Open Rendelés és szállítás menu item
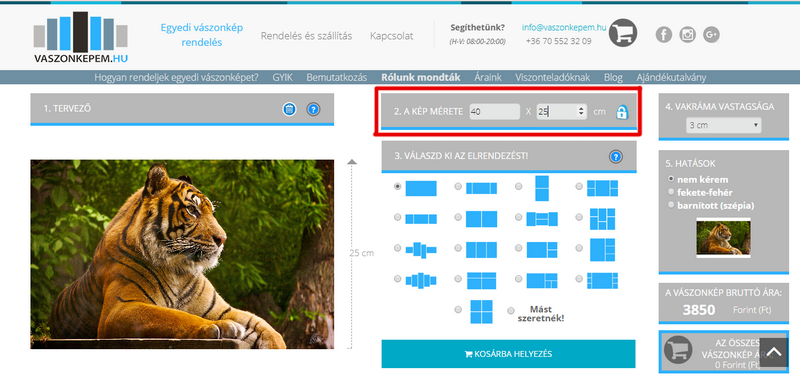This screenshot has height=379, width=800. coord(306,36)
